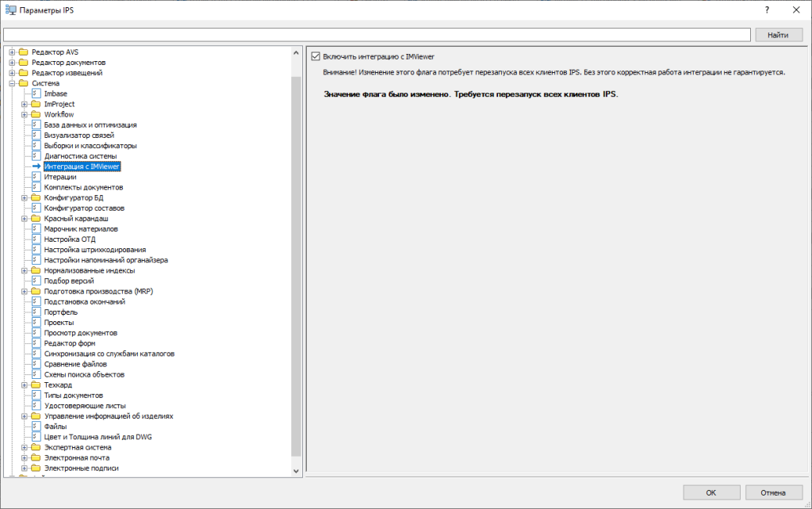Open the Типы документов settings item
The image size is (812, 509).
[x=73, y=396]
